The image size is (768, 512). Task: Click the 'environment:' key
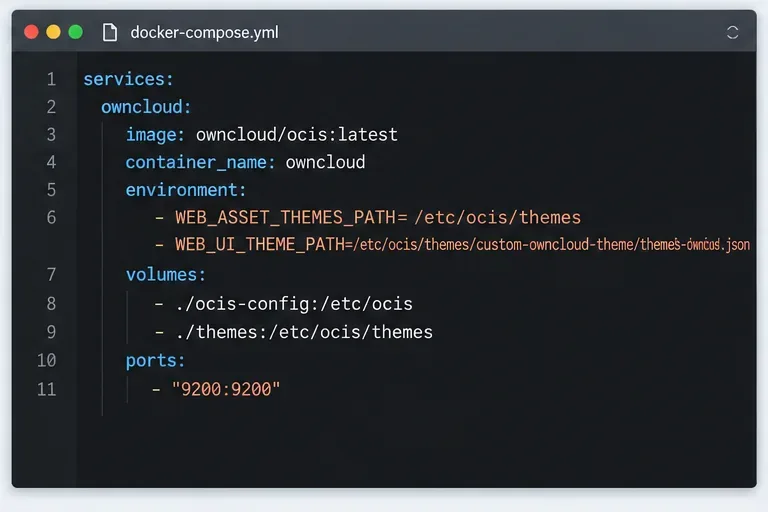point(186,190)
